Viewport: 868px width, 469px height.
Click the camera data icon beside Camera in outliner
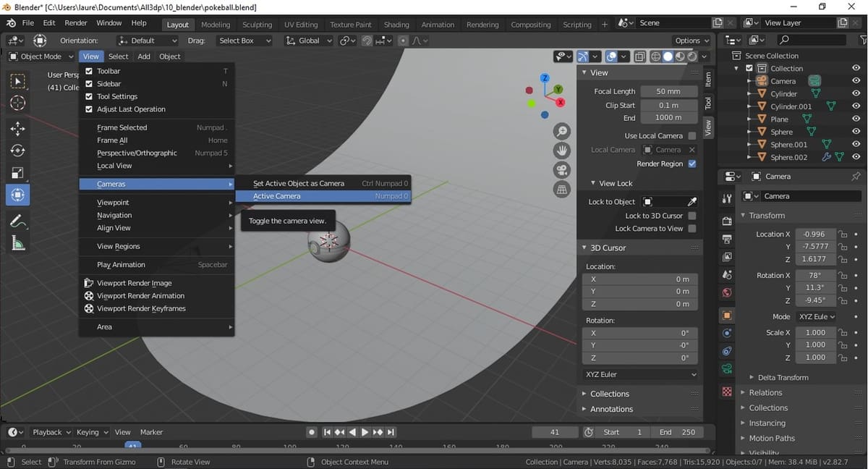(x=814, y=81)
